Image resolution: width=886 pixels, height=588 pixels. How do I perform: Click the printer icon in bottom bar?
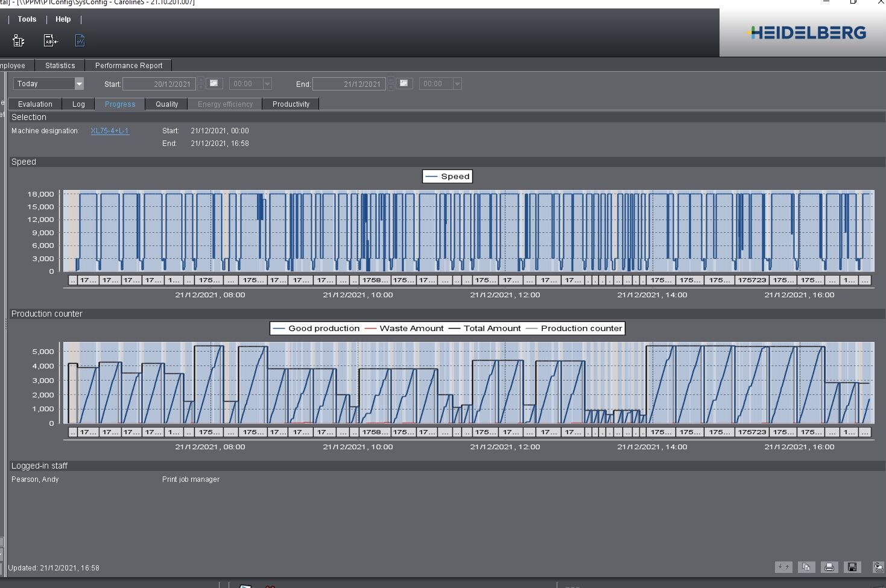[829, 567]
